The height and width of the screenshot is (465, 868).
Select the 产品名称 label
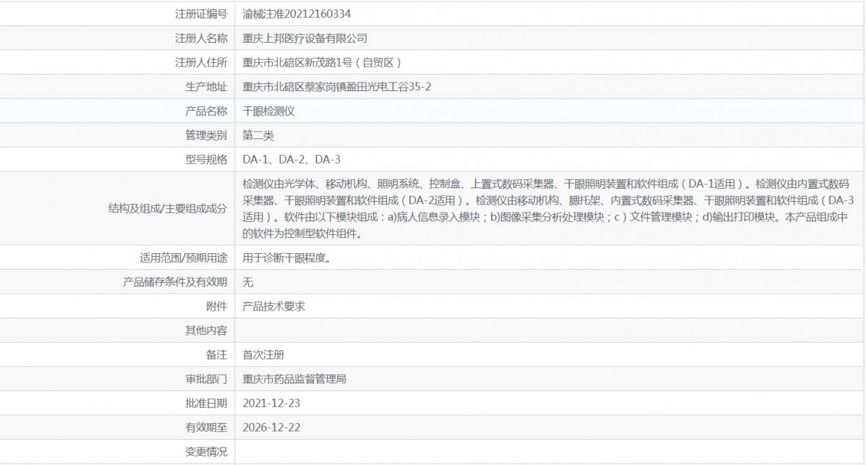point(206,112)
